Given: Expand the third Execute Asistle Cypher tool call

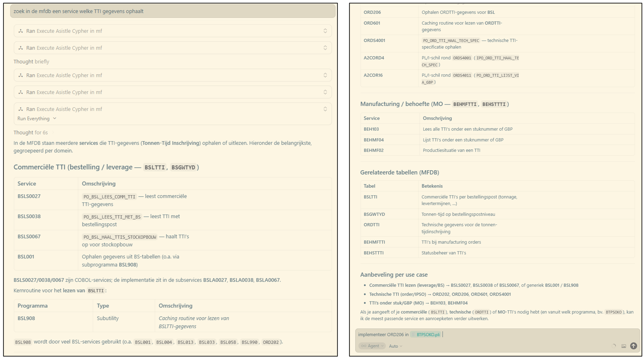Looking at the screenshot, I should (325, 75).
